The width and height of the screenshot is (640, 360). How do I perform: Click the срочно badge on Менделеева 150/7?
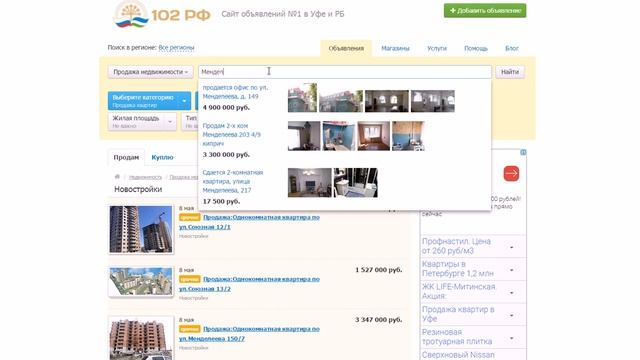190,329
